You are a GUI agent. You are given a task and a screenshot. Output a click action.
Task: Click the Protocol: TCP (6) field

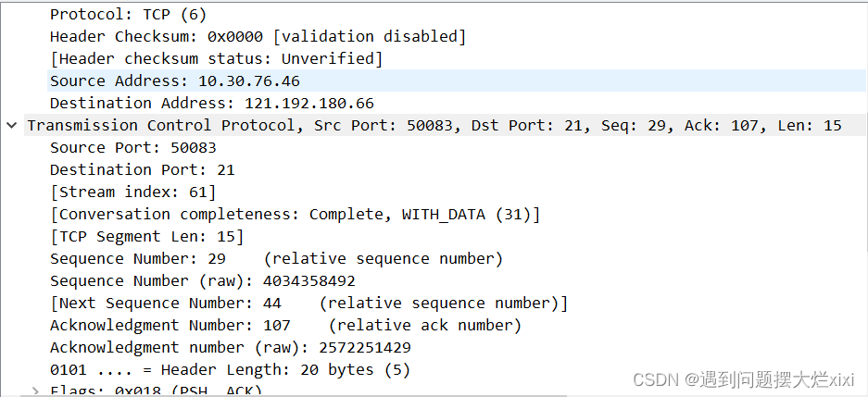click(128, 15)
